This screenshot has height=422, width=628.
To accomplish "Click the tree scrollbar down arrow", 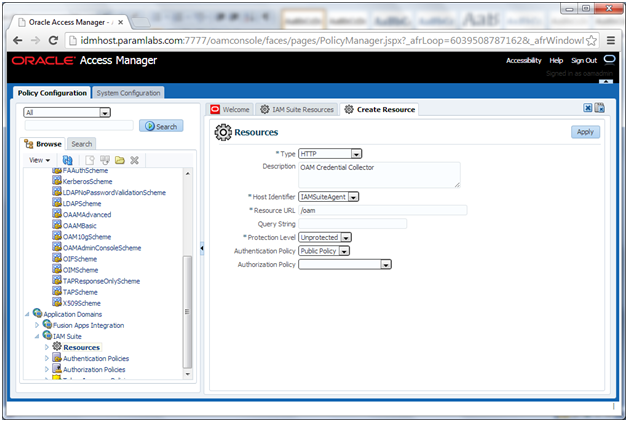I will coord(187,374).
